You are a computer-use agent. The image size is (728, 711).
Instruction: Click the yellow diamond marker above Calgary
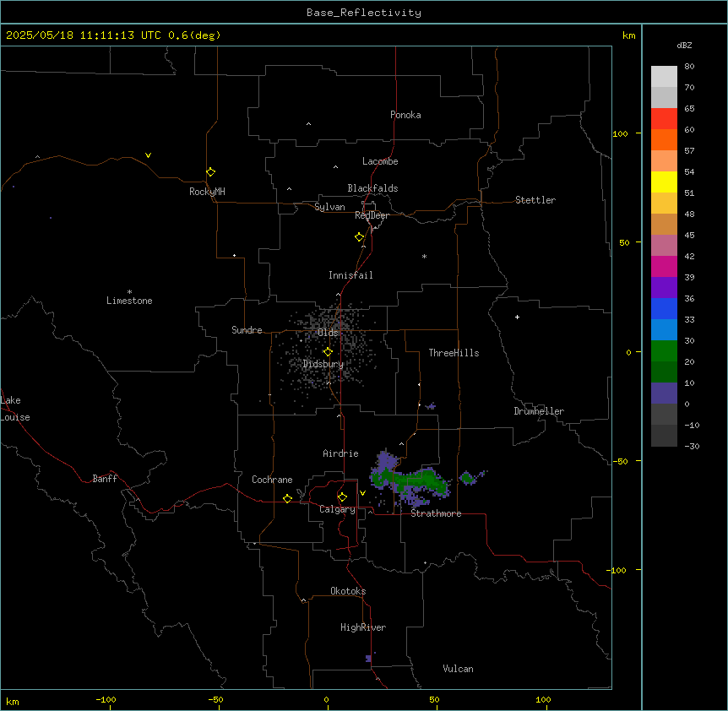[x=342, y=497]
